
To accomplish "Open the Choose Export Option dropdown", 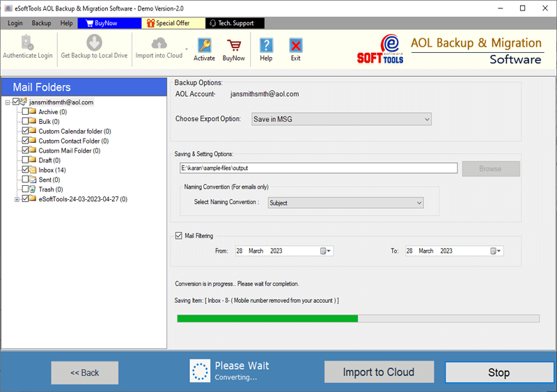I will pos(341,119).
